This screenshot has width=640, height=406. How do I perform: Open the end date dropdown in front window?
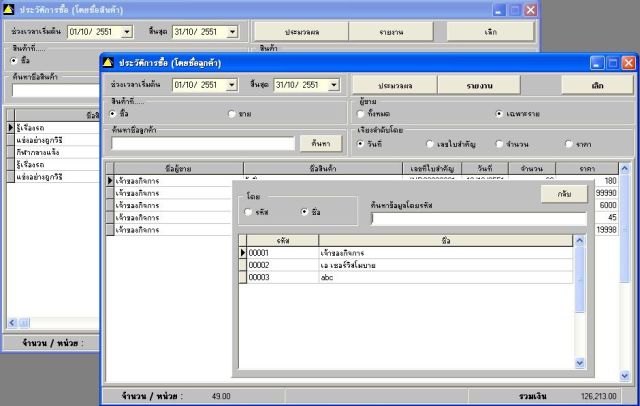click(334, 86)
